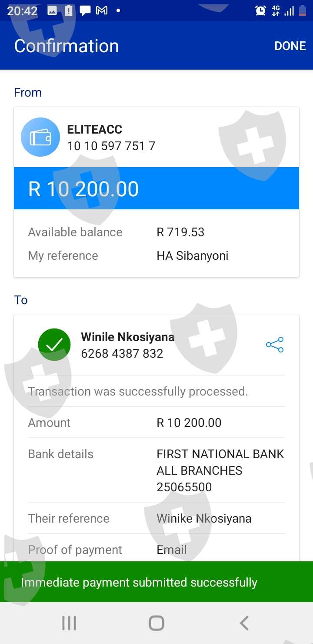Tap the recipient account number 6268 4387 832
The height and width of the screenshot is (644, 313).
click(x=122, y=353)
